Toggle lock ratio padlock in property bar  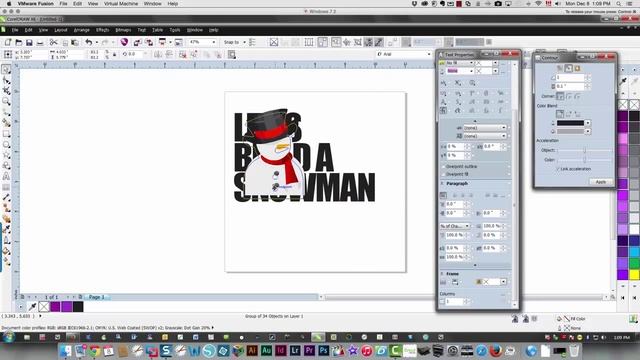click(x=114, y=54)
